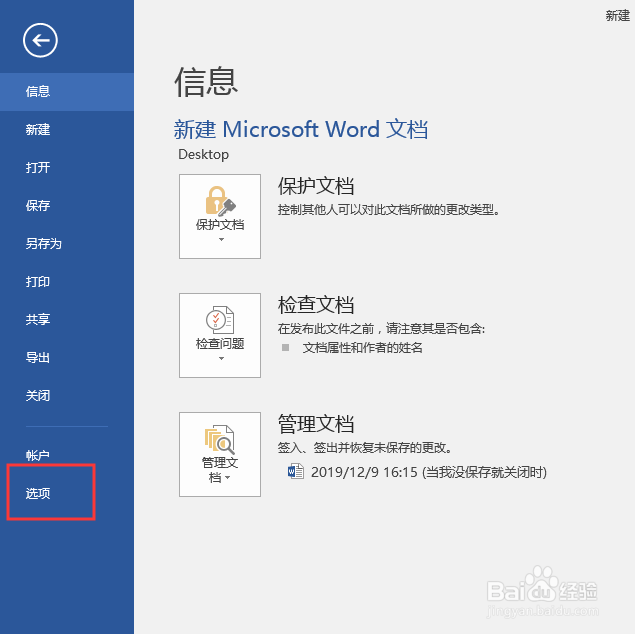
Task: Select the 信息 menu item
Action: (67, 91)
